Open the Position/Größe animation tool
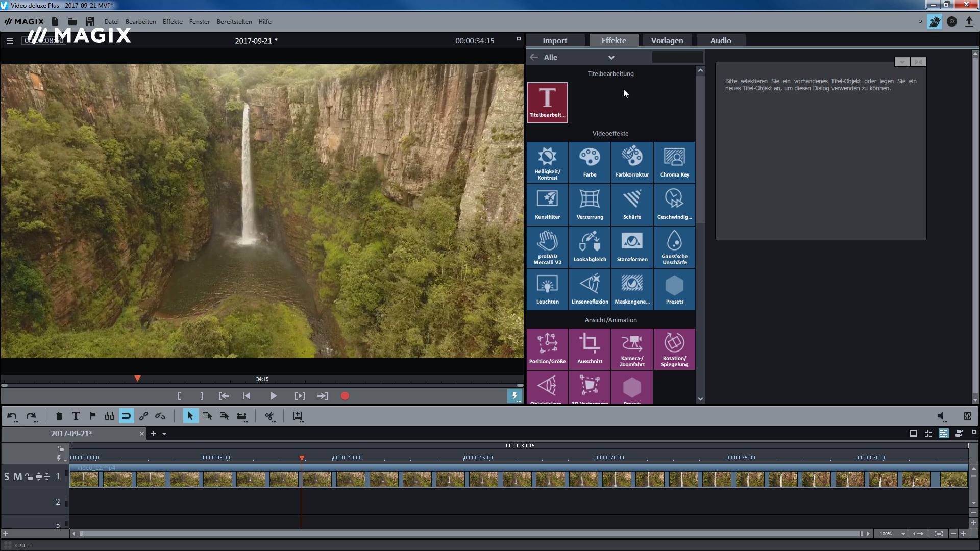 click(547, 349)
